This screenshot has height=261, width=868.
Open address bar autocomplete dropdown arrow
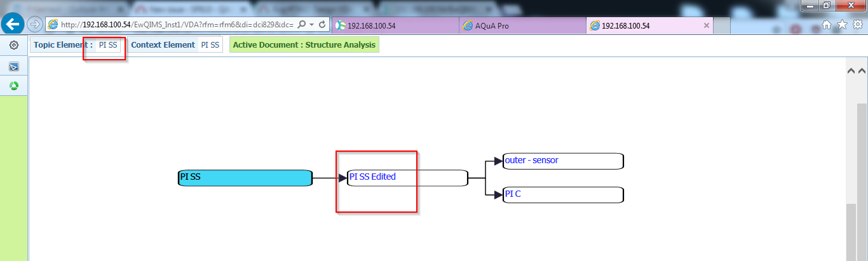click(x=311, y=24)
